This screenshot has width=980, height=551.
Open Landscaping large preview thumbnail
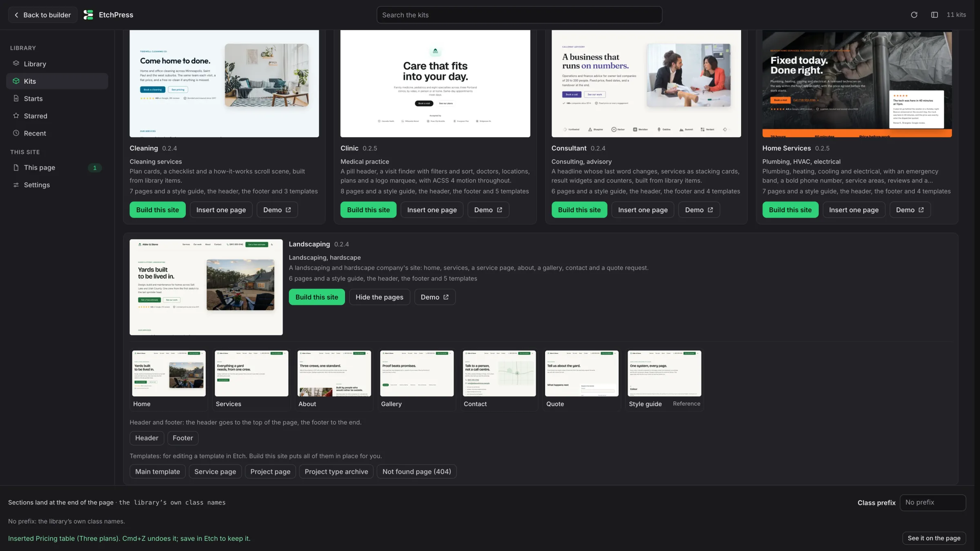pyautogui.click(x=206, y=287)
